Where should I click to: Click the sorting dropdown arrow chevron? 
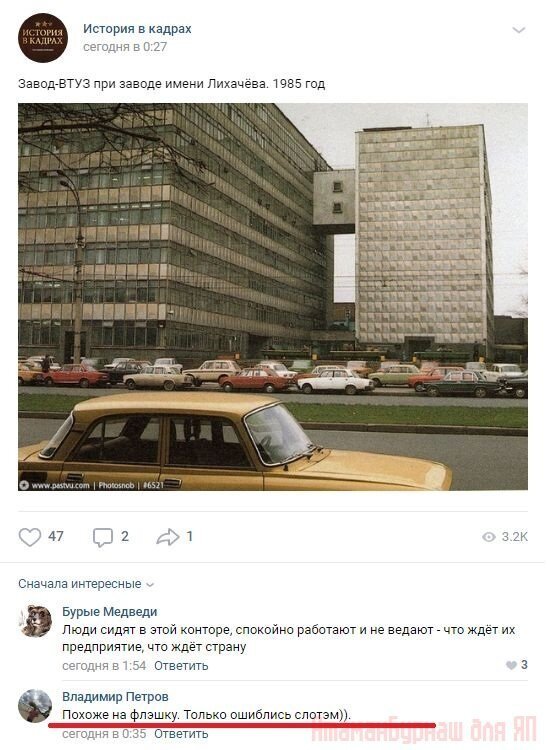click(150, 585)
